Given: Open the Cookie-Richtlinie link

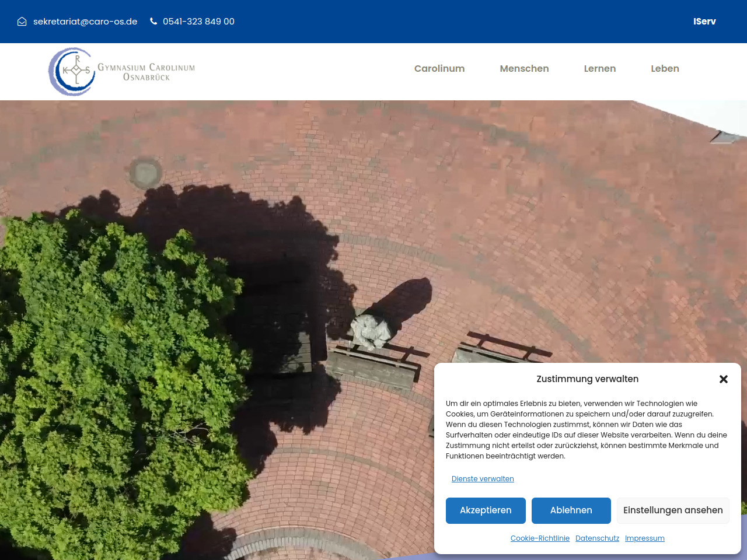Looking at the screenshot, I should (x=540, y=538).
